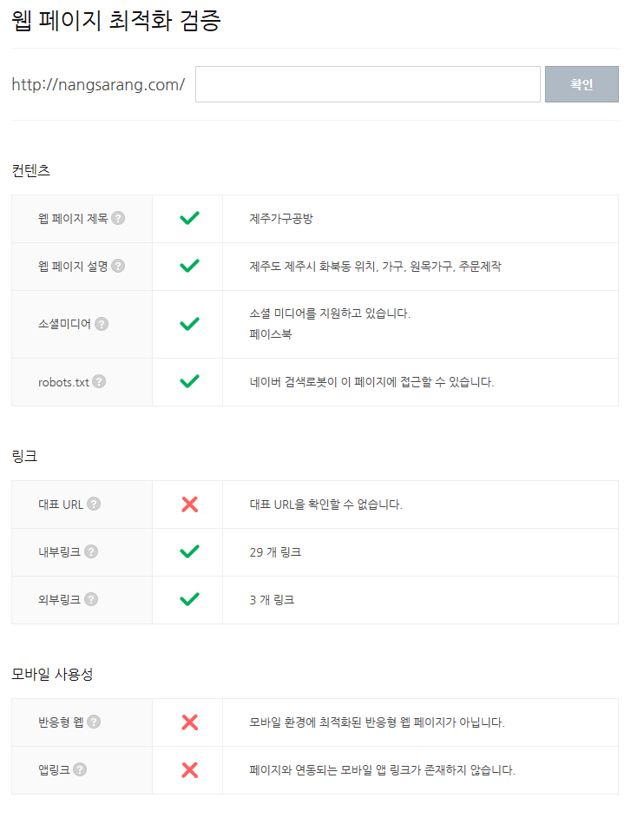The height and width of the screenshot is (818, 644).
Task: Select the 제주가구공방 title text
Action: (x=281, y=219)
